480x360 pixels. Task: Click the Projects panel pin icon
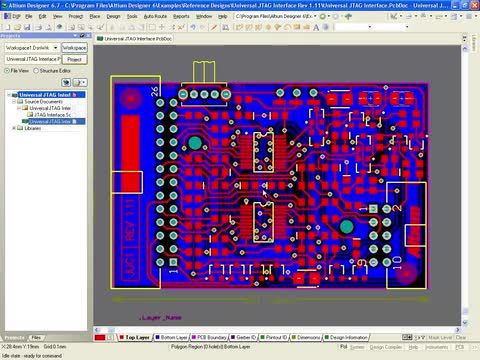pyautogui.click(x=82, y=35)
